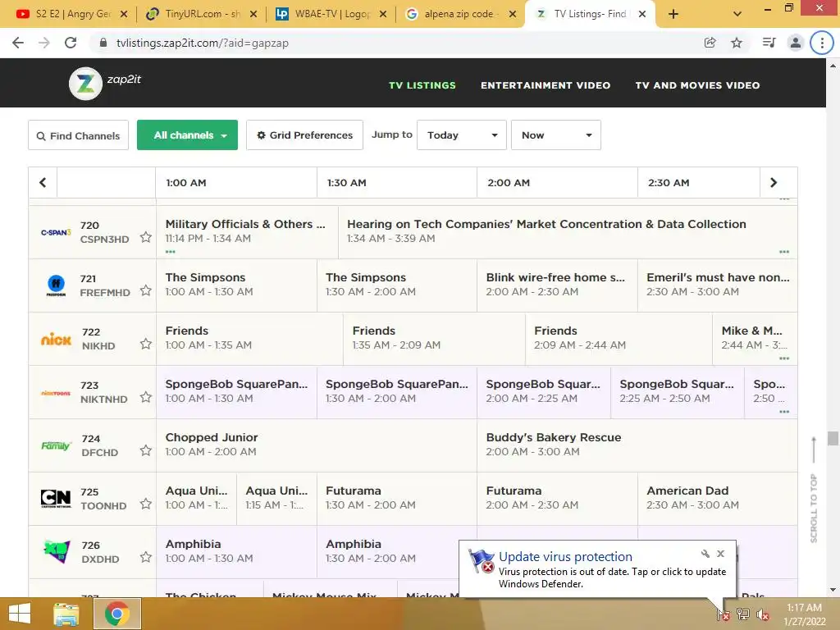
Task: Open Chrome profile avatar
Action: pos(796,43)
